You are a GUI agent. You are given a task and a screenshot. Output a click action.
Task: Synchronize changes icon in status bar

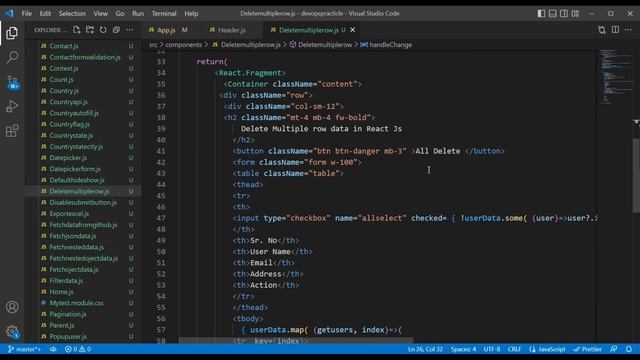(x=53, y=349)
